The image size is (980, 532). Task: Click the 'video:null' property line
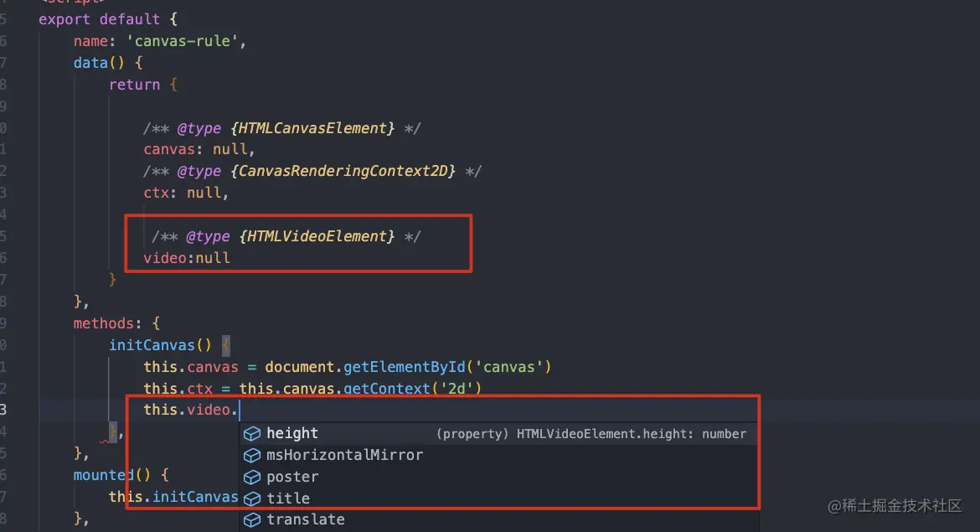point(187,258)
